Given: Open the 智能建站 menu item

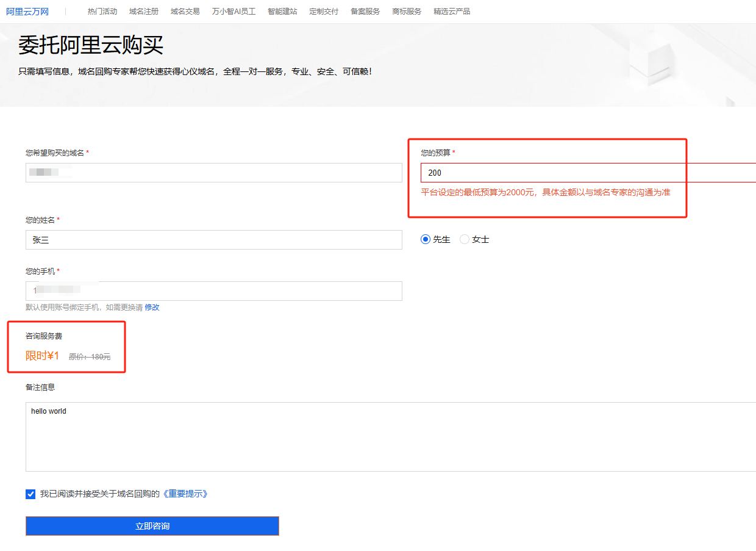Looking at the screenshot, I should pos(282,12).
